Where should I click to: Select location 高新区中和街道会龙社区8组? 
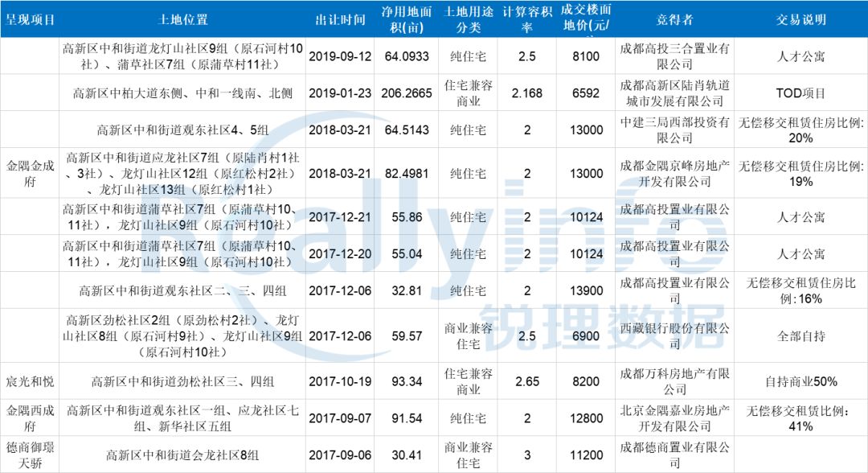[x=182, y=455]
